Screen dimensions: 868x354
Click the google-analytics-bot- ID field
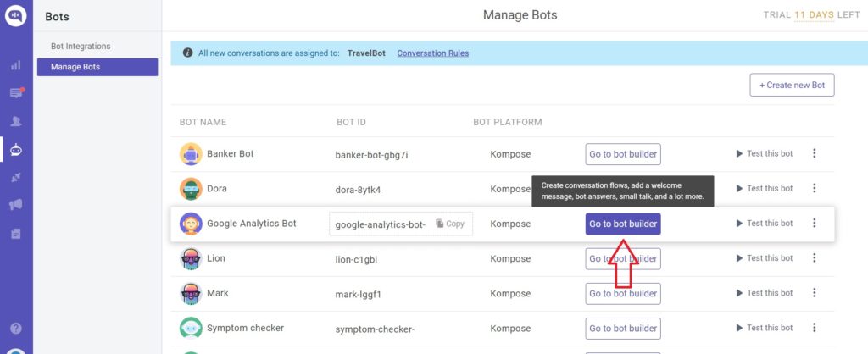tap(401, 224)
